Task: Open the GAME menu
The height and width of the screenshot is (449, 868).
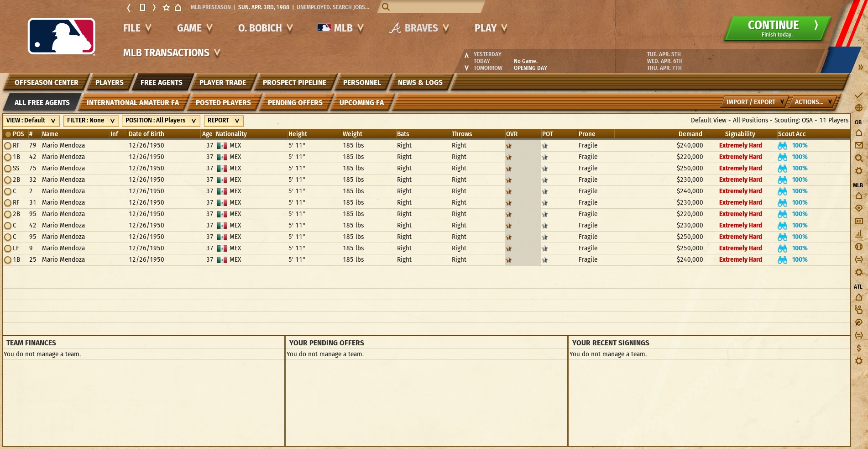Action: [x=195, y=28]
